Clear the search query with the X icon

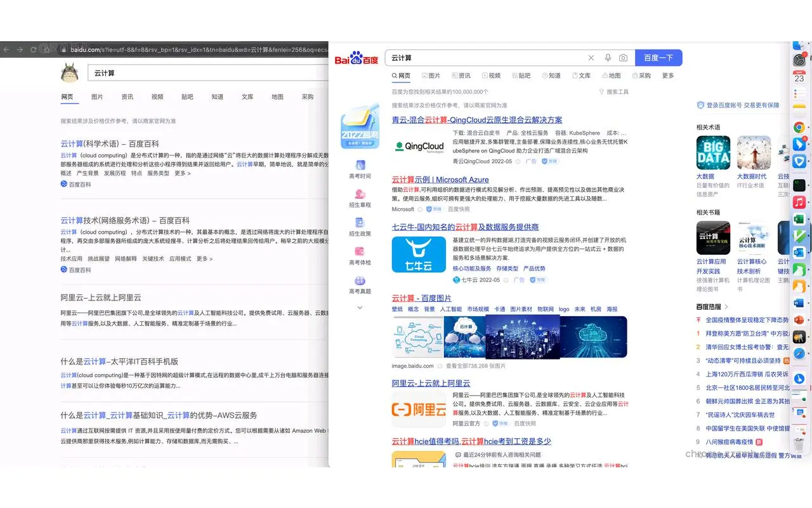tap(591, 58)
